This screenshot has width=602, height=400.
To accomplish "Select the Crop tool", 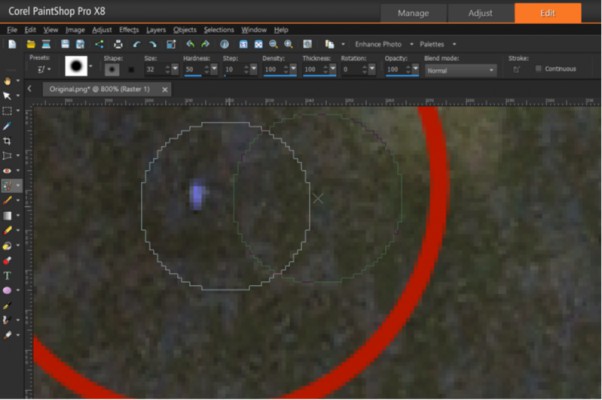I will pos(7,141).
